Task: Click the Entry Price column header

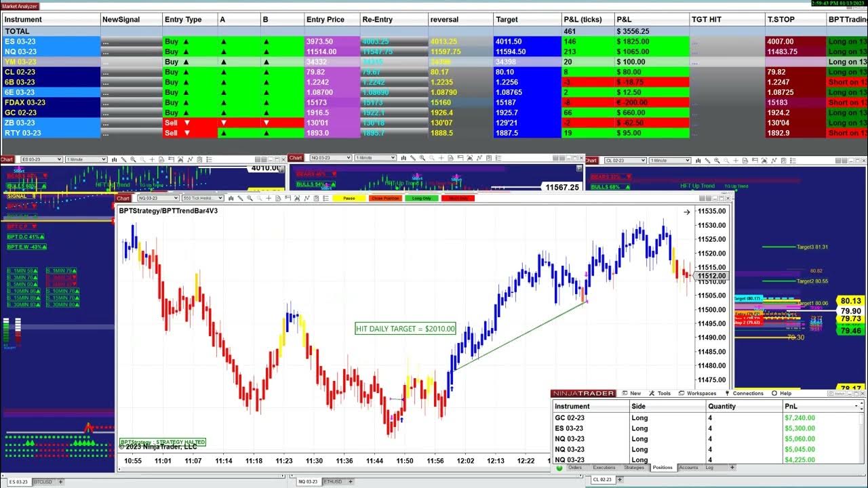Action: (332, 20)
